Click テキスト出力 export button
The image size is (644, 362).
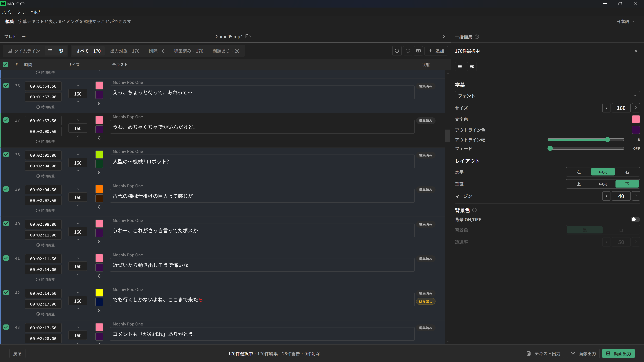pos(543,353)
